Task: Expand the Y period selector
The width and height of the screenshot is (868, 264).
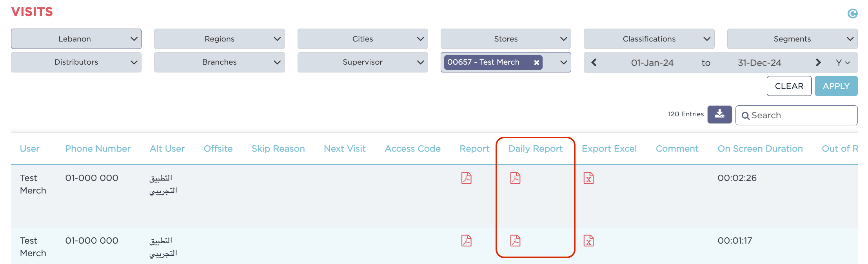Action: click(843, 63)
